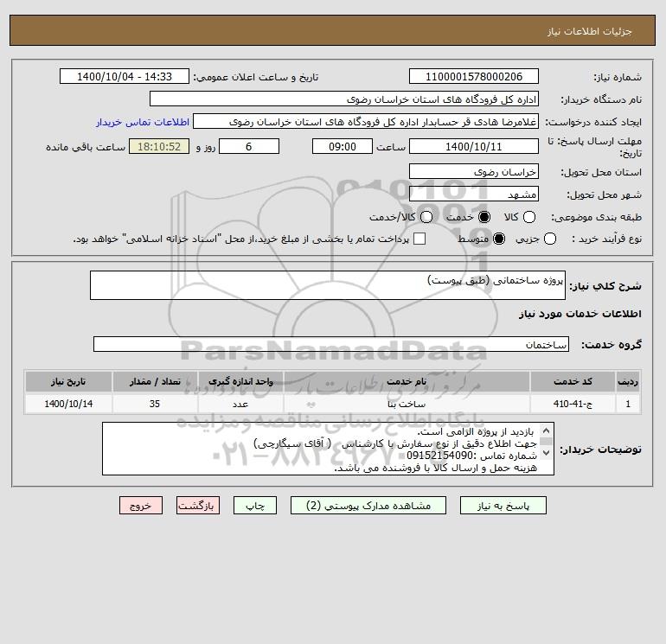Click need date cell 1400/10/14
666x644 pixels.
[68, 404]
